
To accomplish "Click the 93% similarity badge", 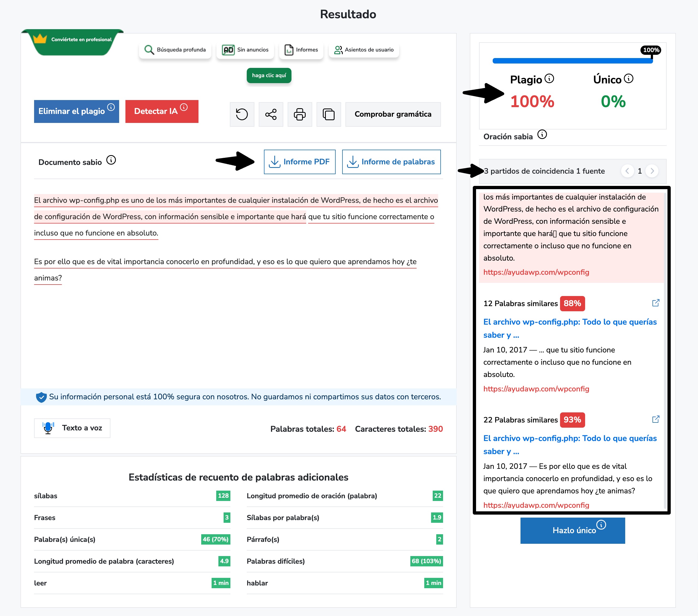I will (572, 420).
